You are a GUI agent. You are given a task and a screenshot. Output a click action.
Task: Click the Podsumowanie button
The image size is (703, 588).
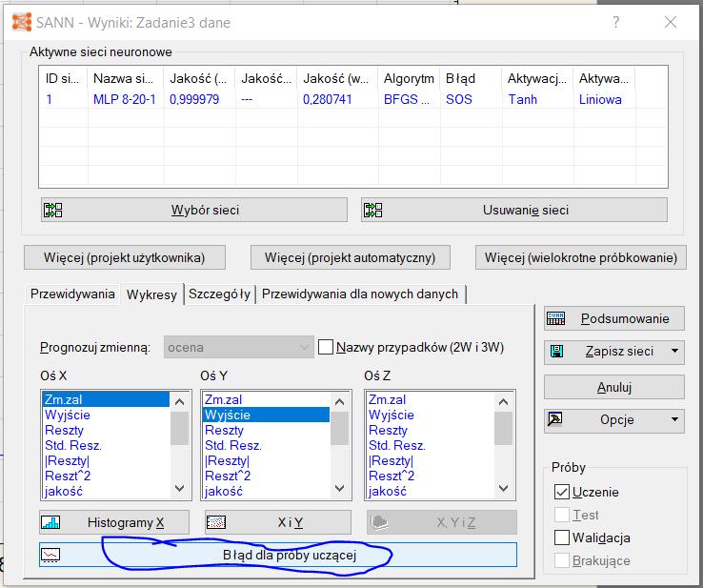point(614,318)
